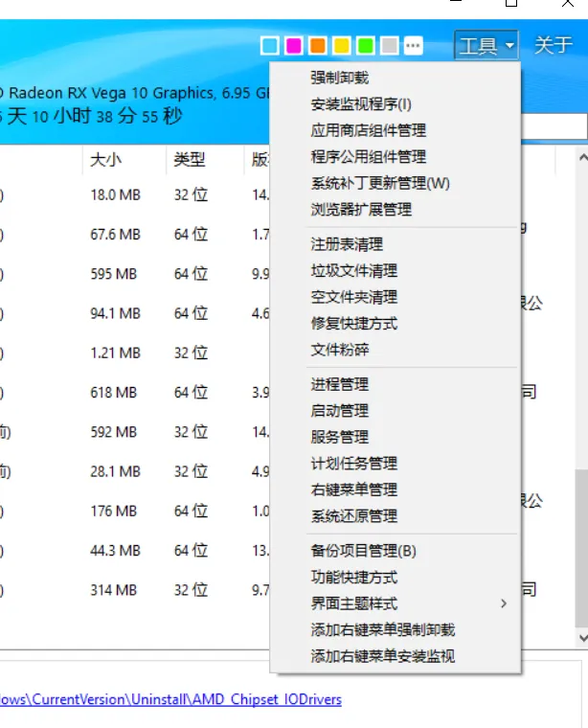Select the row sized 67.6 MB
This screenshot has width=588, height=728.
pyautogui.click(x=135, y=235)
